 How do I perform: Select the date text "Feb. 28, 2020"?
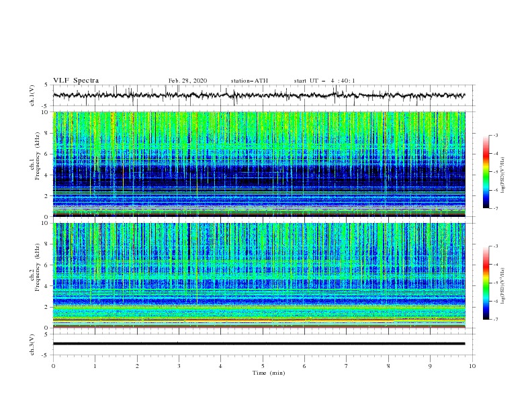[187, 81]
